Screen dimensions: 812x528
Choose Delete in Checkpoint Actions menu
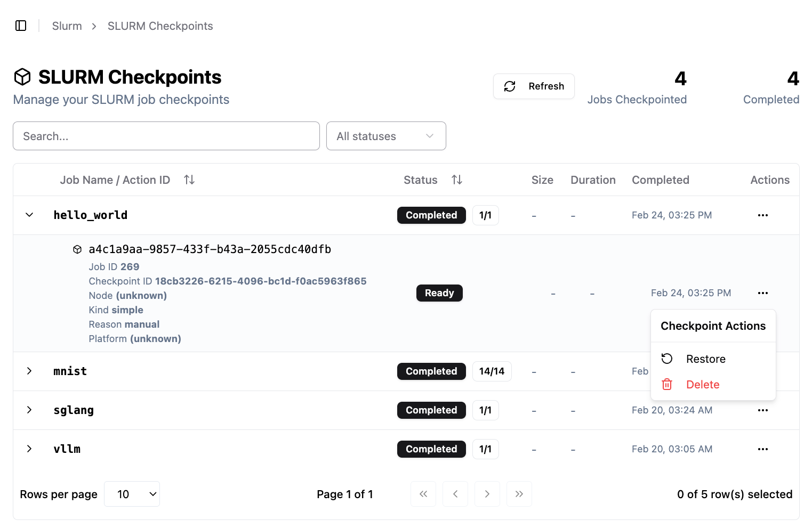click(x=702, y=385)
